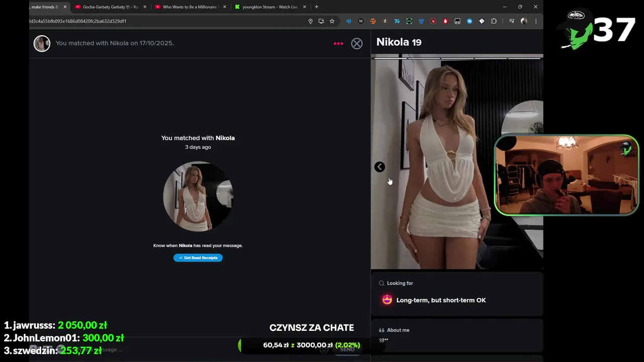Image resolution: width=644 pixels, height=362 pixels.
Task: Minimize the browser window
Action: click(x=505, y=7)
